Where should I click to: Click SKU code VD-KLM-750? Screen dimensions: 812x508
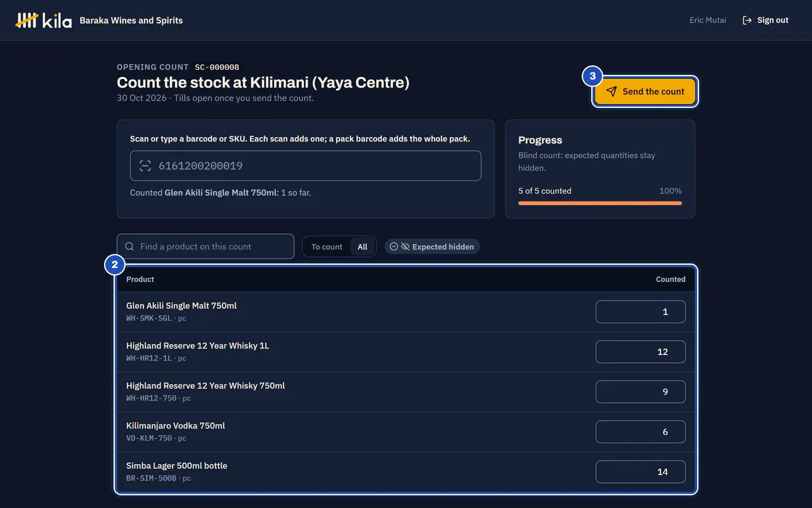click(x=149, y=438)
